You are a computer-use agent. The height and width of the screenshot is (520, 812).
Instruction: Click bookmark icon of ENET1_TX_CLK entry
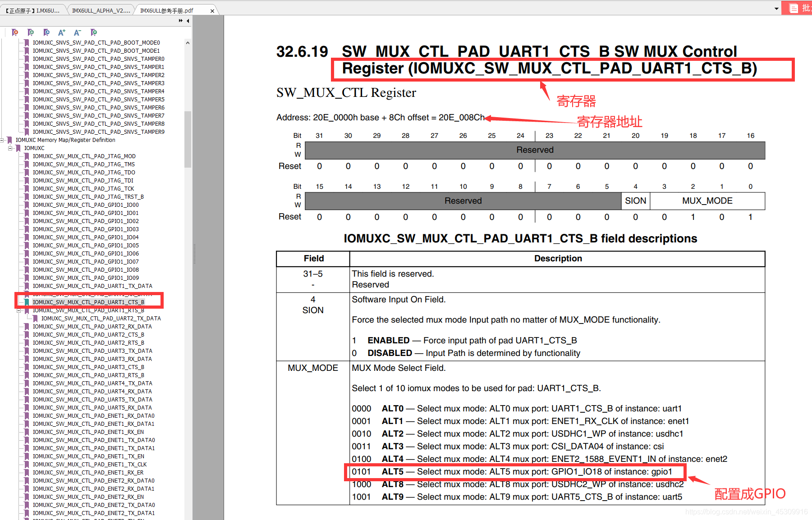pyautogui.click(x=27, y=465)
